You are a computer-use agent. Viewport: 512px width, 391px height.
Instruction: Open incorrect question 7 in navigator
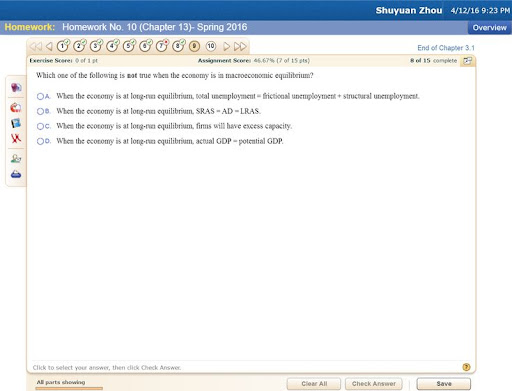click(162, 46)
